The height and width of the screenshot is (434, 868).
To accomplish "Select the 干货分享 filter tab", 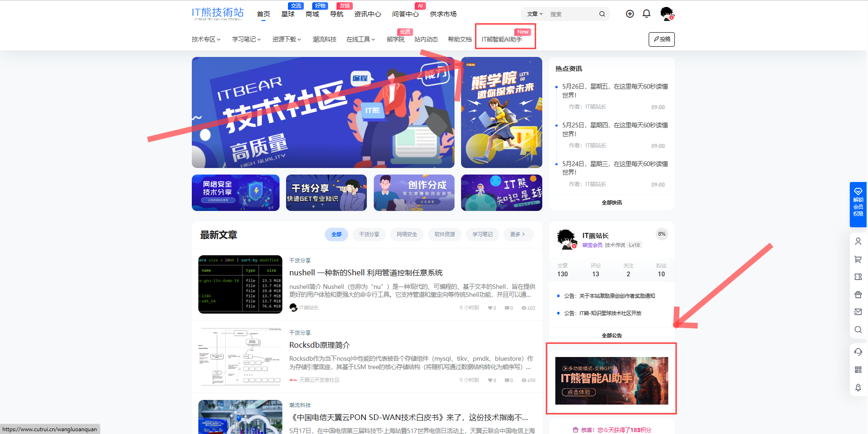I will (x=369, y=234).
